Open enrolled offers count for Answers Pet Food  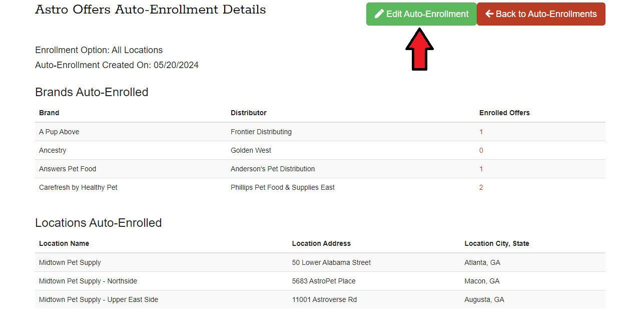coord(481,169)
